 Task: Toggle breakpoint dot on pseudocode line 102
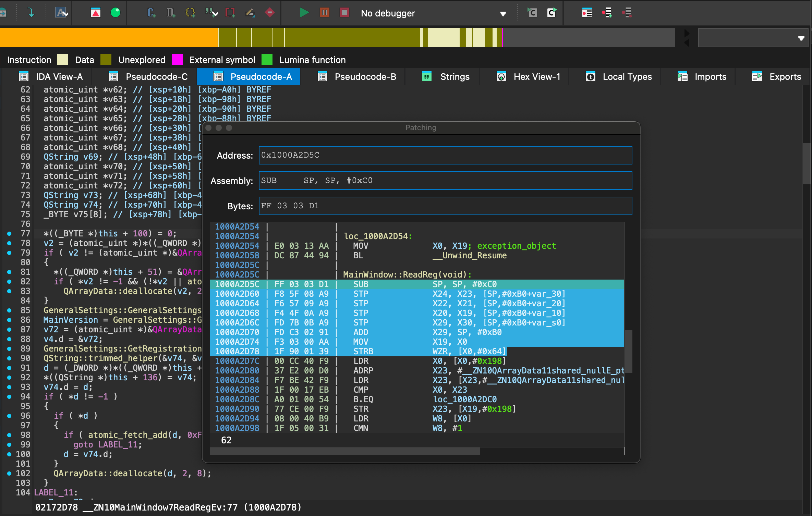point(9,474)
